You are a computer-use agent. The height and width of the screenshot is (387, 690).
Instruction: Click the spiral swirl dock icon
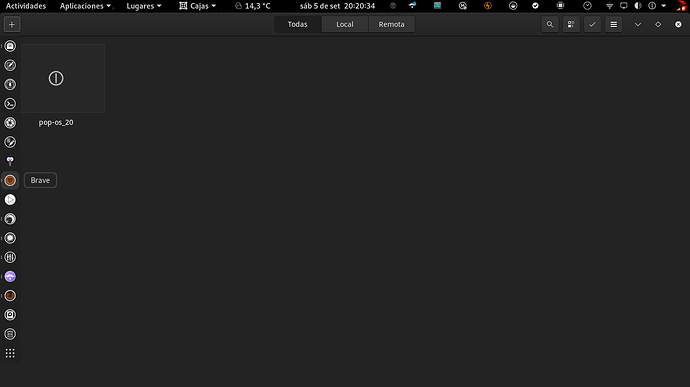point(10,219)
